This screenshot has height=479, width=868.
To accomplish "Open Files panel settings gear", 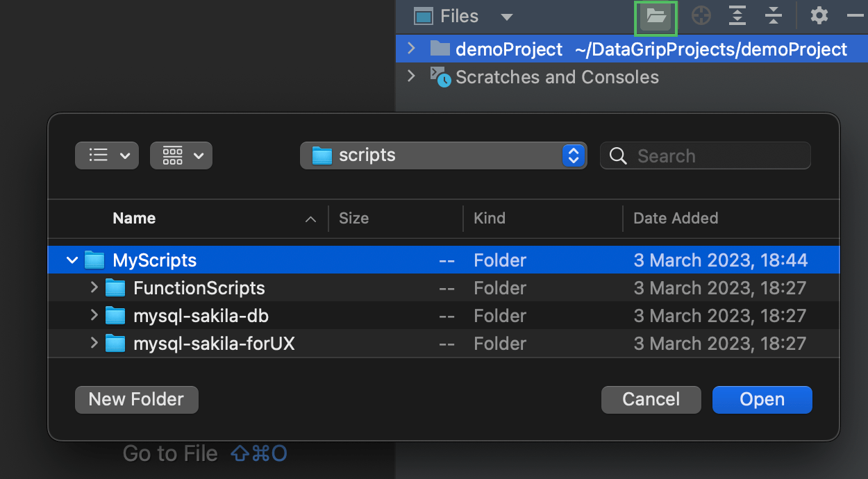I will point(819,16).
